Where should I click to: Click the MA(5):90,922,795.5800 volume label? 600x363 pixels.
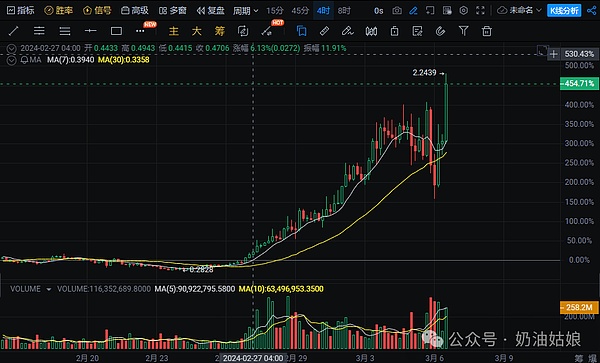click(194, 289)
